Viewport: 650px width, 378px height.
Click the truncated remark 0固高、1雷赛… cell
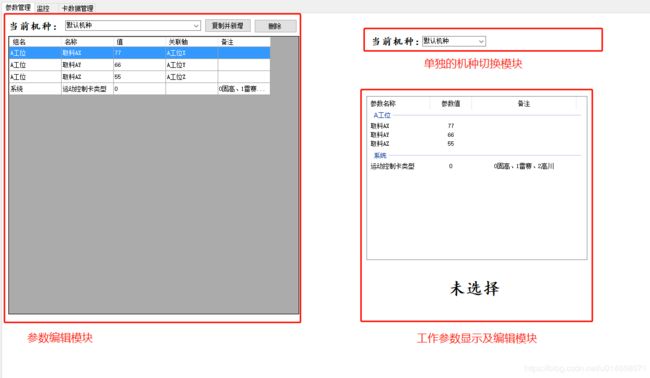click(244, 89)
